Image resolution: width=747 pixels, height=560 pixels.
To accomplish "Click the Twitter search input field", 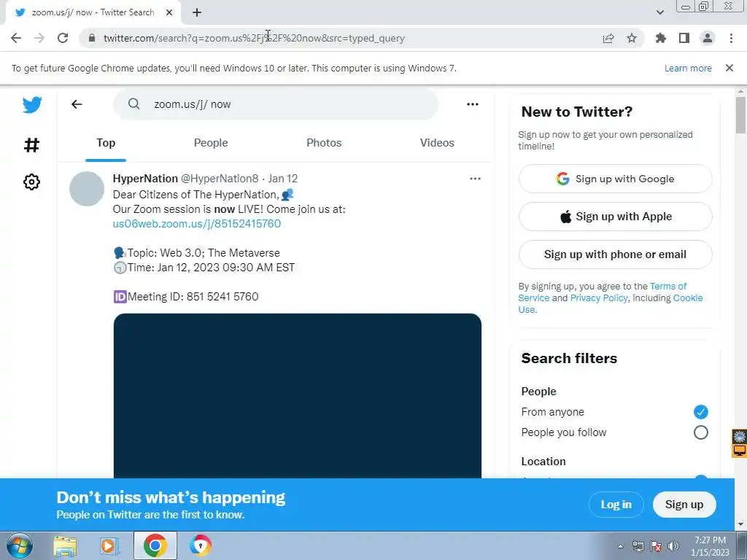I will click(275, 104).
